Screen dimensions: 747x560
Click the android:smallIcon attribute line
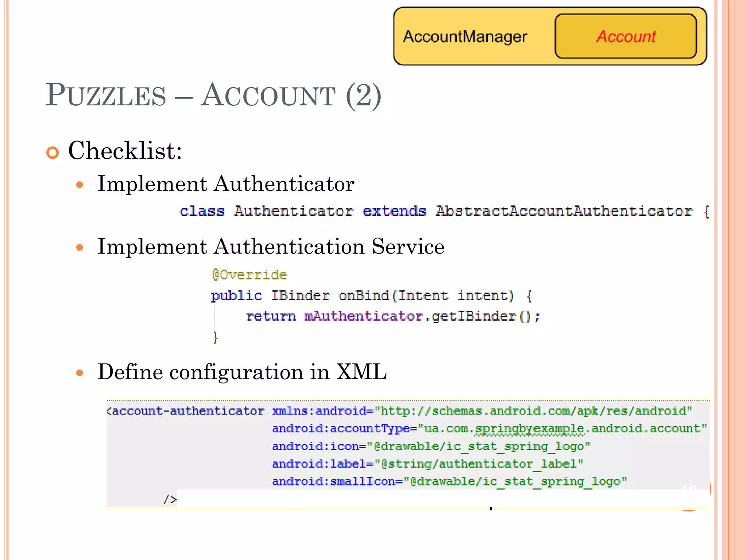449,482
